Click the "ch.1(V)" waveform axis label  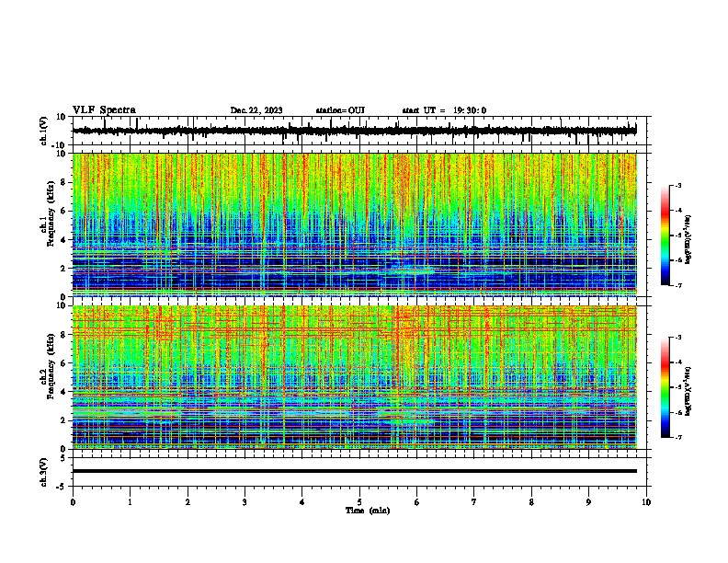coord(43,131)
